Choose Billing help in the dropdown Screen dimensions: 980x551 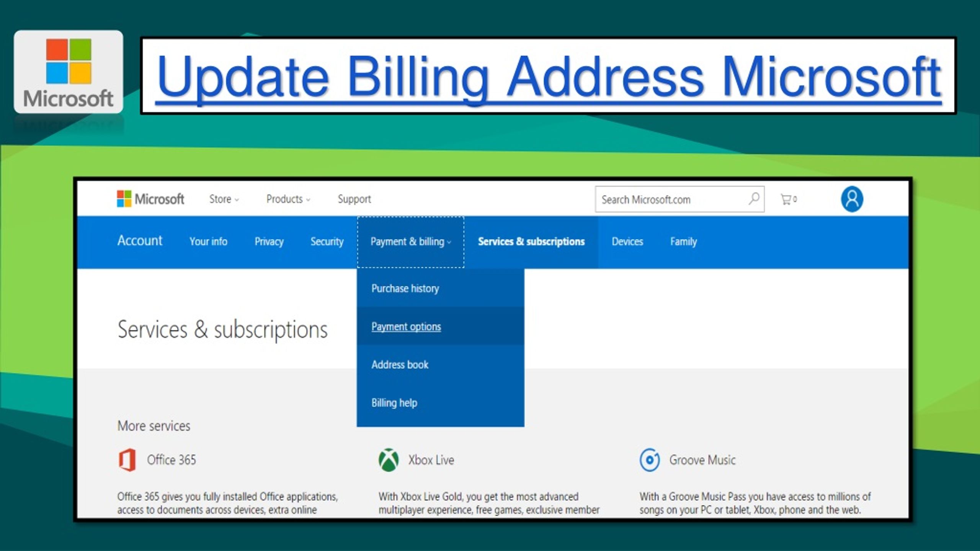pyautogui.click(x=441, y=403)
